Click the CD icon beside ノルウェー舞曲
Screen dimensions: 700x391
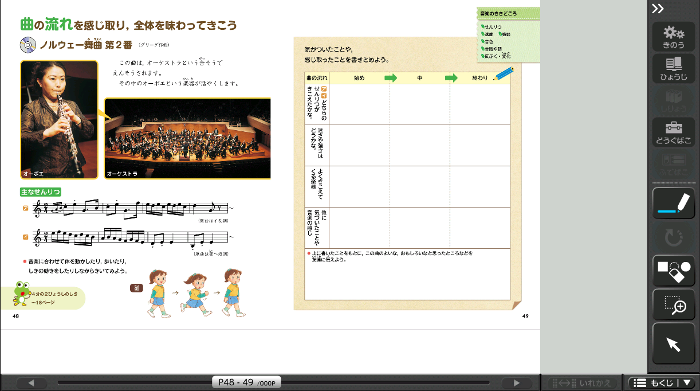click(28, 44)
